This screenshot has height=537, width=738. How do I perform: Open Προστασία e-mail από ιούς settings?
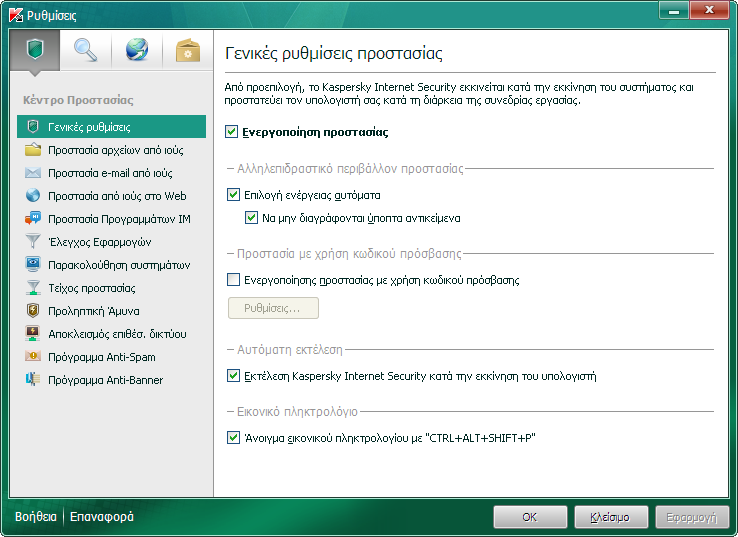(112, 173)
